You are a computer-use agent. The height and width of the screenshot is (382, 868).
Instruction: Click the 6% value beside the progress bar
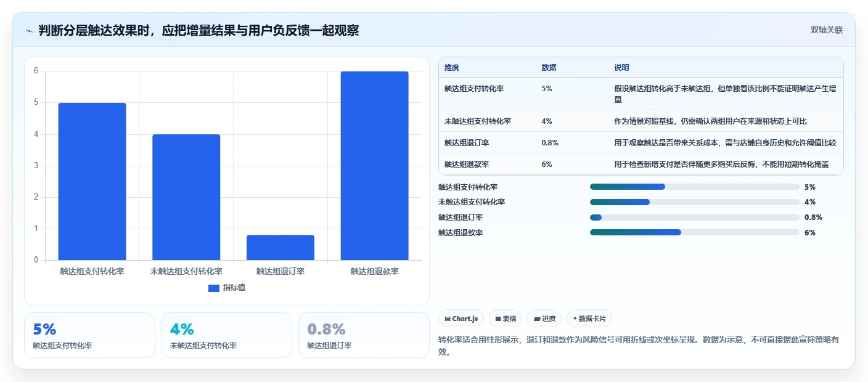(810, 233)
